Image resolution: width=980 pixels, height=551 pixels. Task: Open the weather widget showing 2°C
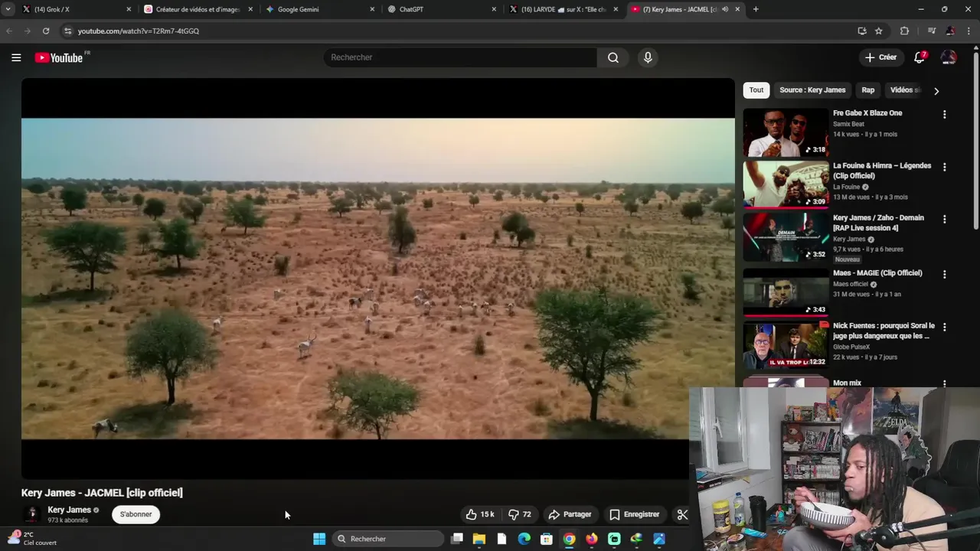tap(32, 539)
